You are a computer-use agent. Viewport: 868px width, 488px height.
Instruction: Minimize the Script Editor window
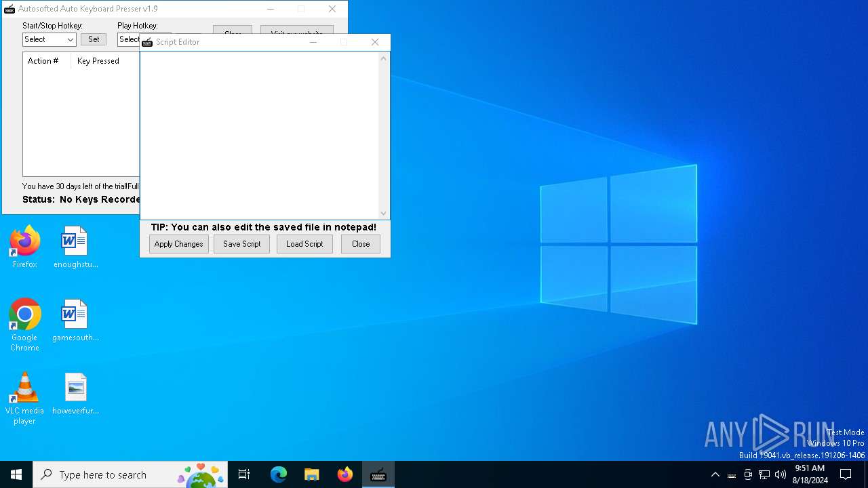pyautogui.click(x=313, y=42)
